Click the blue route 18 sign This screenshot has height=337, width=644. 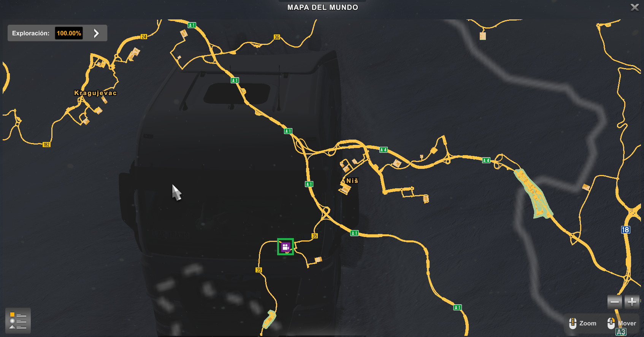(625, 230)
